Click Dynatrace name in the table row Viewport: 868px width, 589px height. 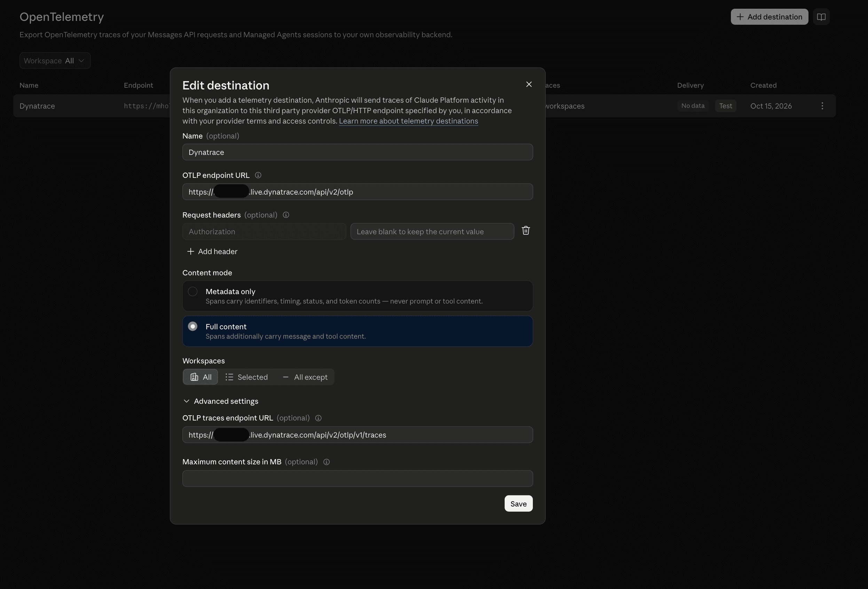pyautogui.click(x=37, y=106)
